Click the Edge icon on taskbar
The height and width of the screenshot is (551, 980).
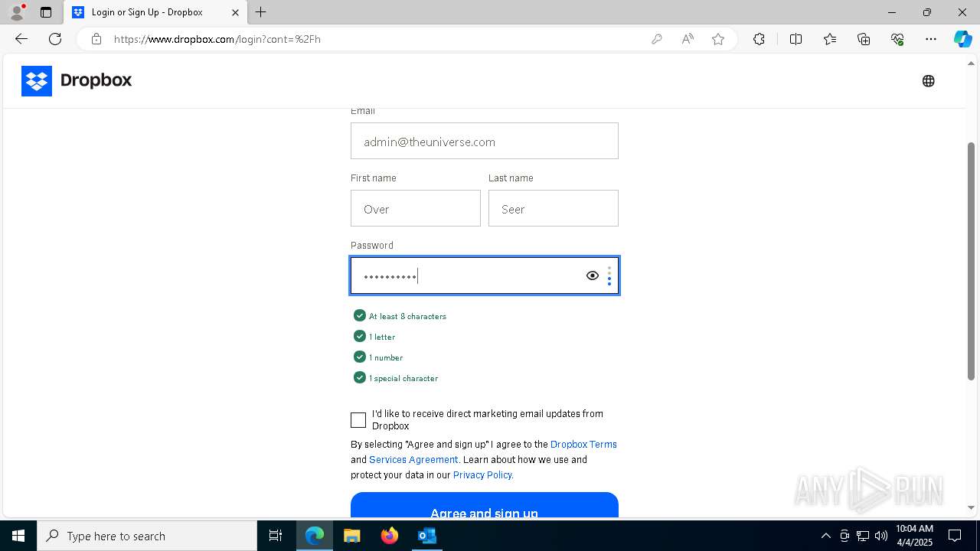coord(314,536)
